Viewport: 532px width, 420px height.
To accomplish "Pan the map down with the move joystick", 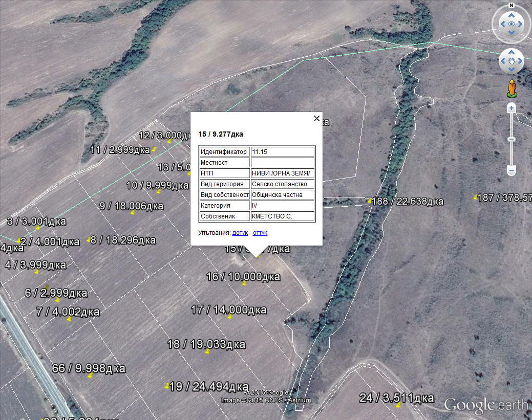I will 511,70.
